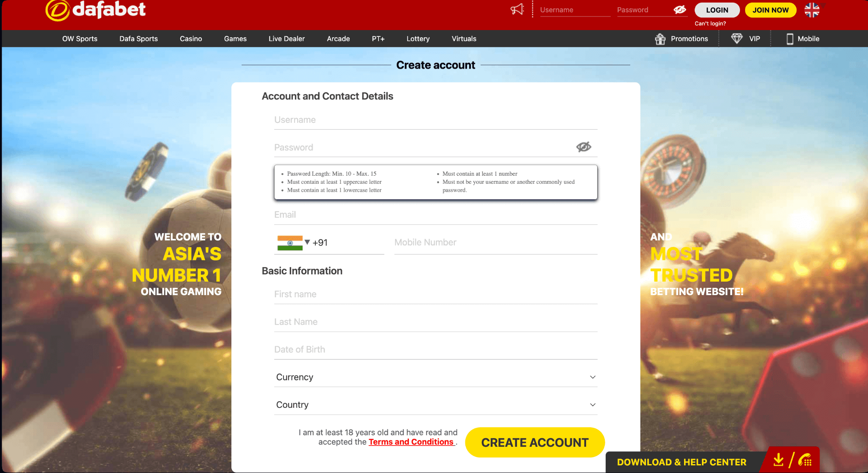Image resolution: width=868 pixels, height=473 pixels.
Task: Click the Date of Birth field
Action: tap(436, 349)
